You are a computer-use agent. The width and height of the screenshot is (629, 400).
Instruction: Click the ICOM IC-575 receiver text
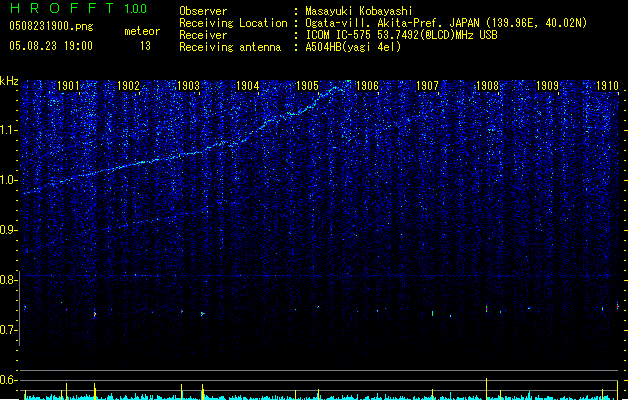[x=402, y=35]
